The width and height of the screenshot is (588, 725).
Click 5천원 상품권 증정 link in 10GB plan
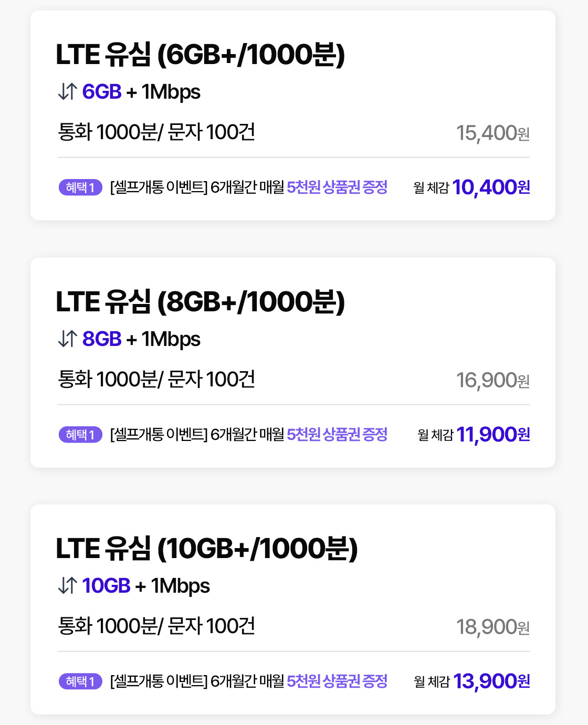click(337, 681)
